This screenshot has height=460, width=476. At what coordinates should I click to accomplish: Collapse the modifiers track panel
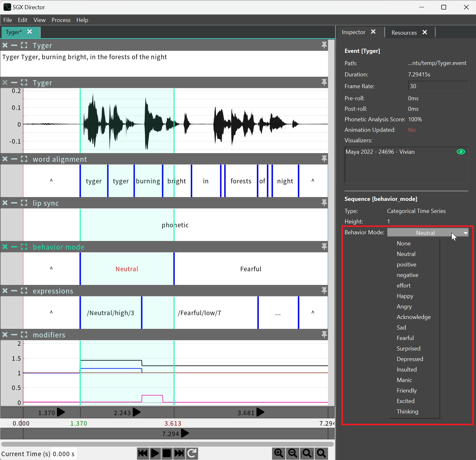pos(14,335)
